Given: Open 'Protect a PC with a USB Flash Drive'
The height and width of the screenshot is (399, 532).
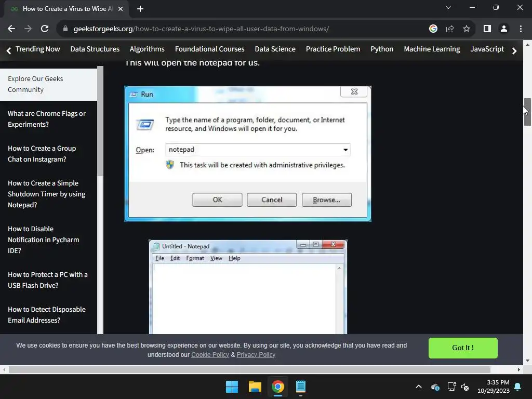Looking at the screenshot, I should pyautogui.click(x=48, y=280).
